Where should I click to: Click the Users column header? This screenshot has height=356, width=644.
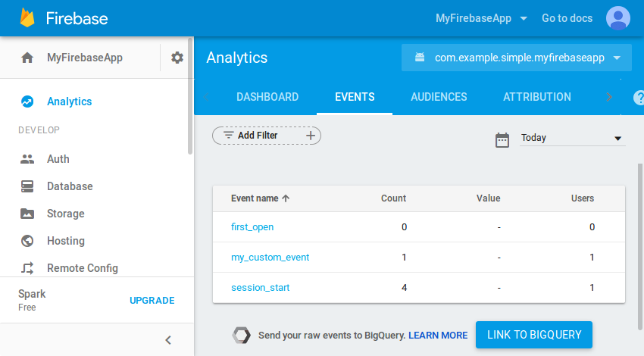(583, 198)
